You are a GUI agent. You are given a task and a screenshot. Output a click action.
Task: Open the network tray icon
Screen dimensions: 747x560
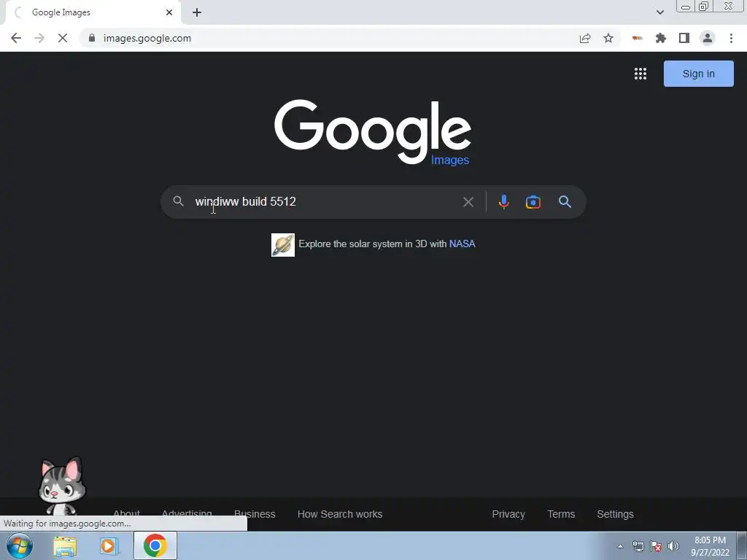(x=638, y=546)
